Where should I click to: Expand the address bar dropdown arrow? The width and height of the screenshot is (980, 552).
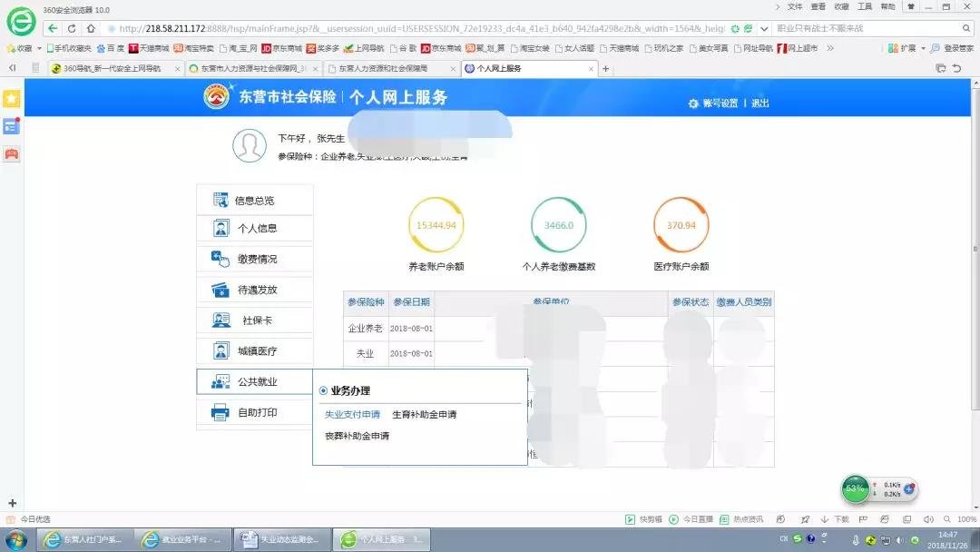coord(764,28)
